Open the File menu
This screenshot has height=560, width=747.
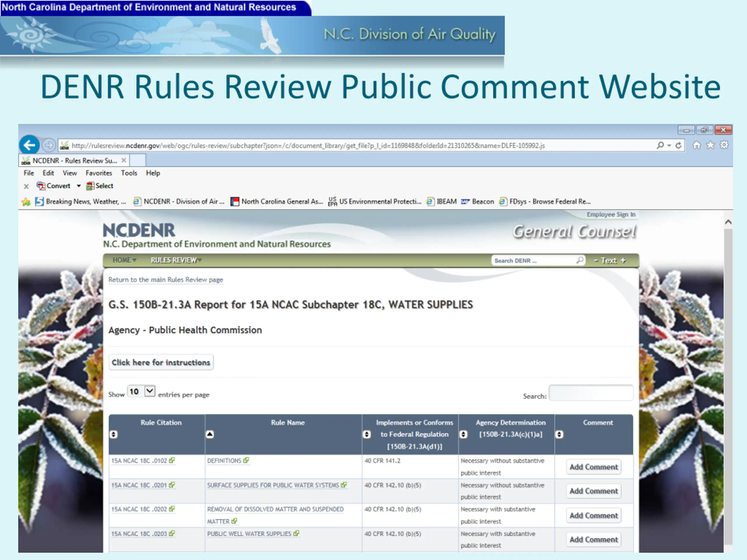point(29,173)
